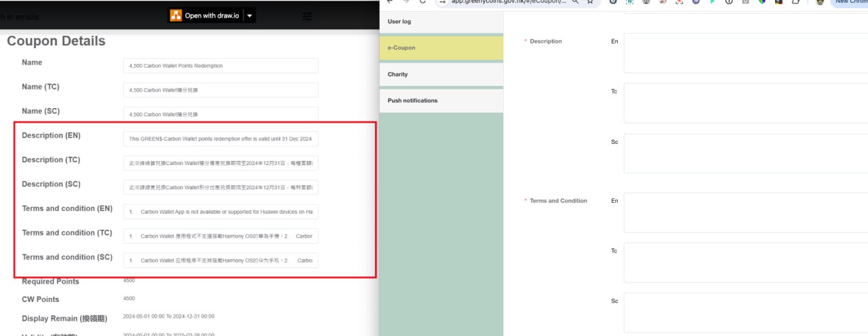868x336 pixels.
Task: Open the User log menu item
Action: [x=441, y=22]
